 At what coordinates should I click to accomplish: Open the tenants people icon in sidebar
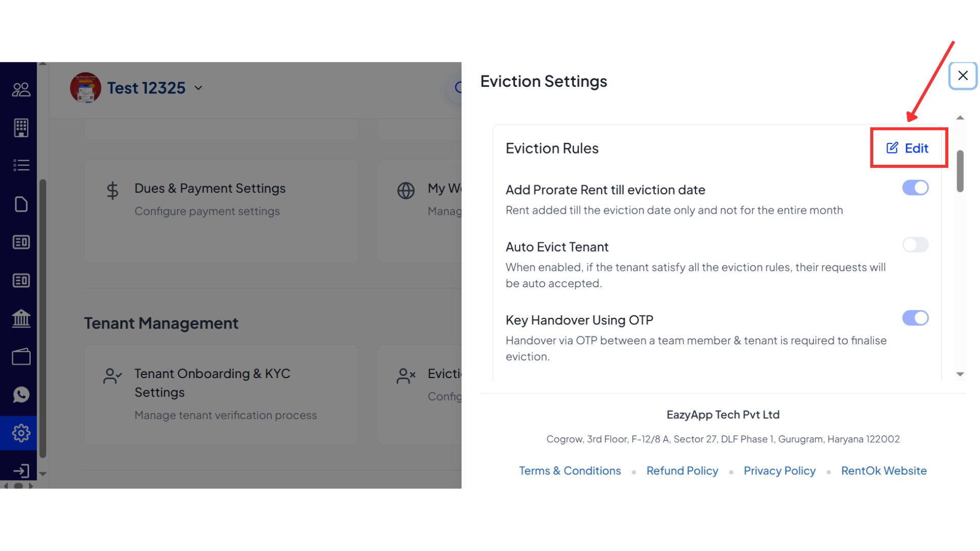click(21, 90)
